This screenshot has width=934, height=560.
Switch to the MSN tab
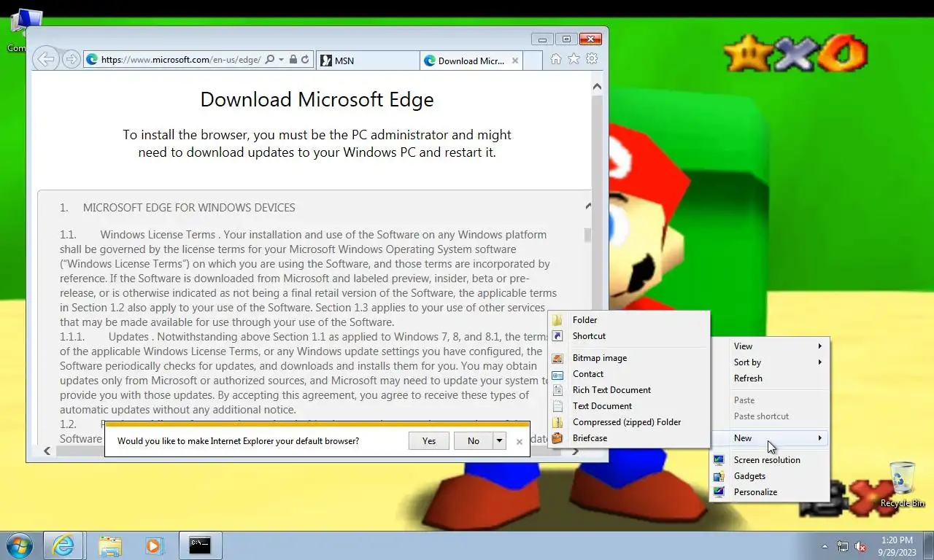(368, 61)
